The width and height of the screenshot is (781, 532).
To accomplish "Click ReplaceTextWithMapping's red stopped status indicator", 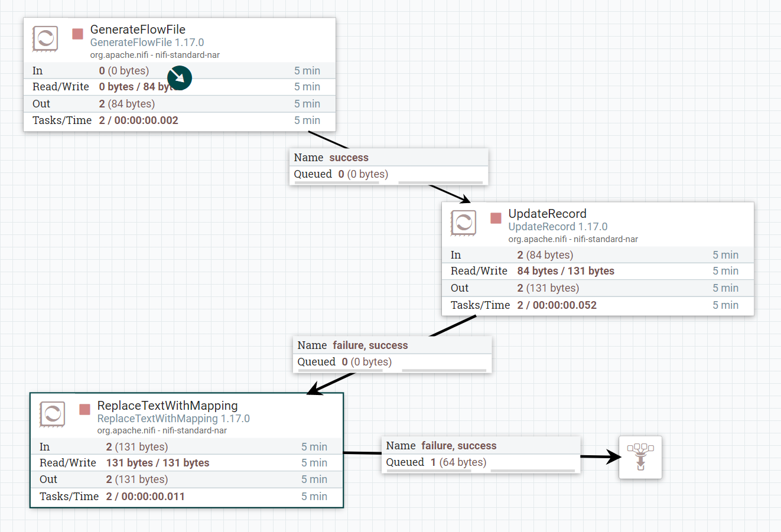I will (x=84, y=409).
